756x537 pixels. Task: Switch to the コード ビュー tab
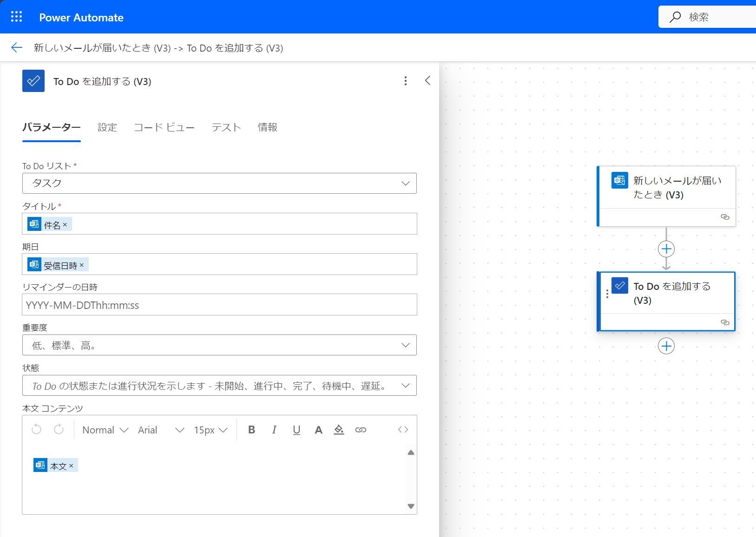(x=164, y=127)
